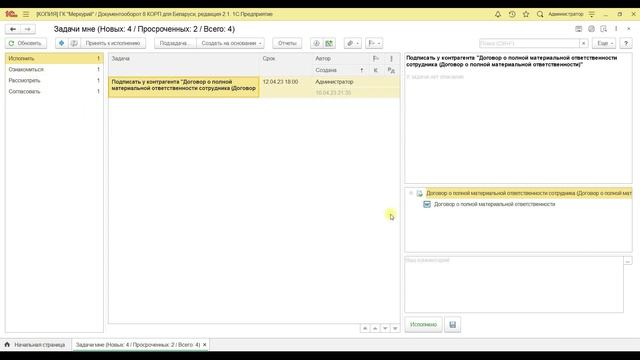The width and height of the screenshot is (640, 360).
Task: Switch to the Начальная страница tab
Action: coord(35,345)
